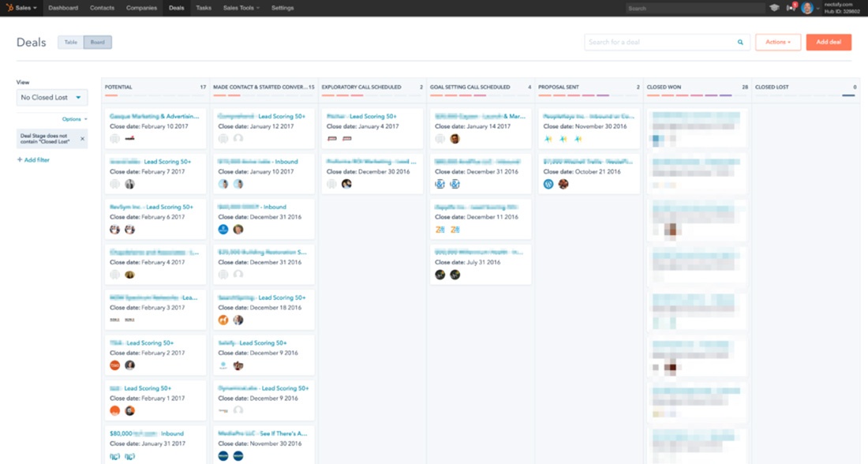Screen dimensions: 868x464
Task: Click the company logo on November 30 2016 Proposal deal
Action: (x=548, y=139)
